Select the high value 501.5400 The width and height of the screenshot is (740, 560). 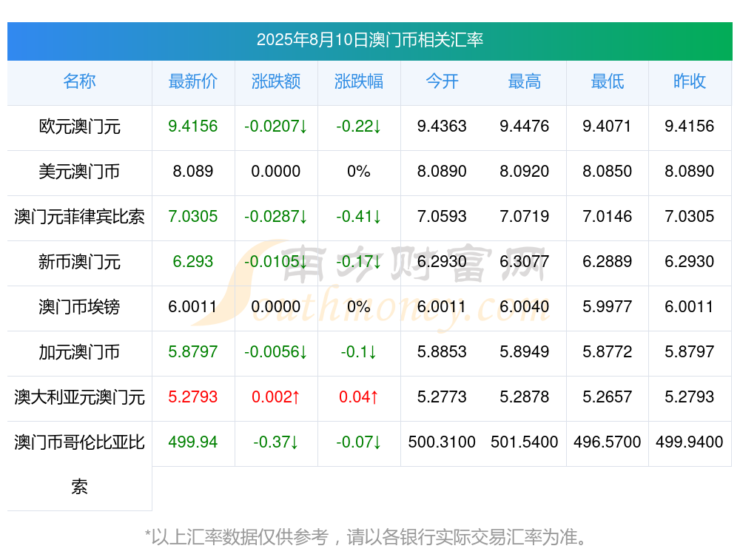[x=525, y=442]
